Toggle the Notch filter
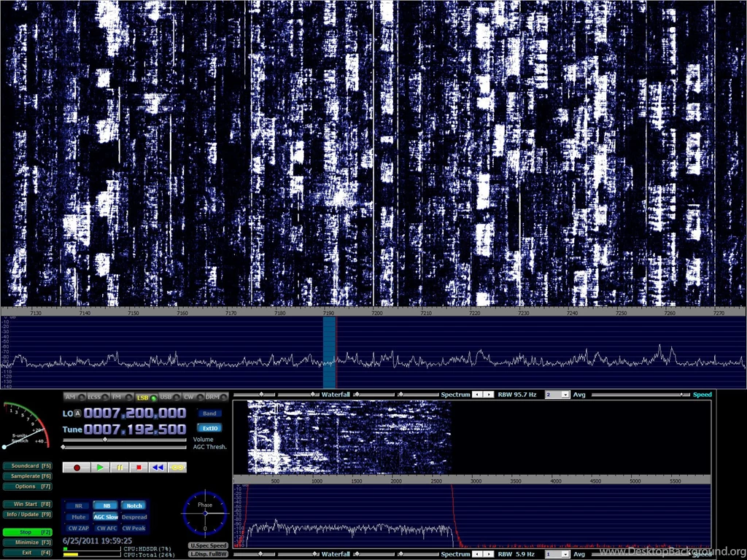The image size is (747, 560). click(133, 505)
